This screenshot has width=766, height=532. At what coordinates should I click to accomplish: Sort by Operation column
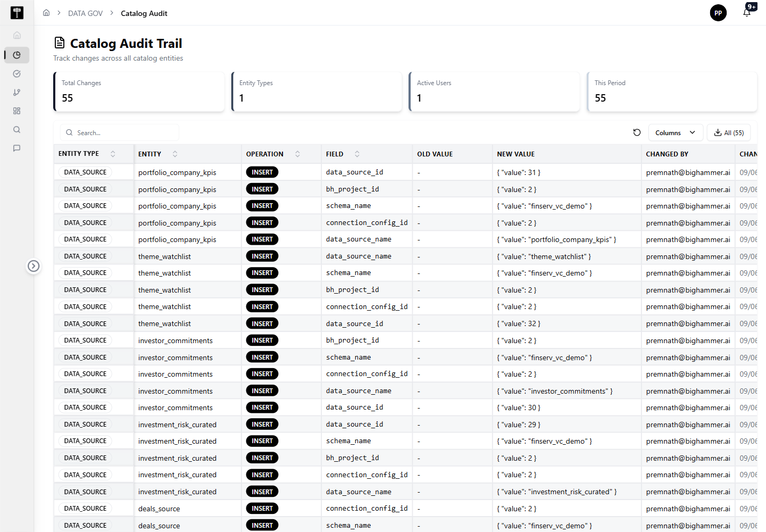tap(297, 154)
